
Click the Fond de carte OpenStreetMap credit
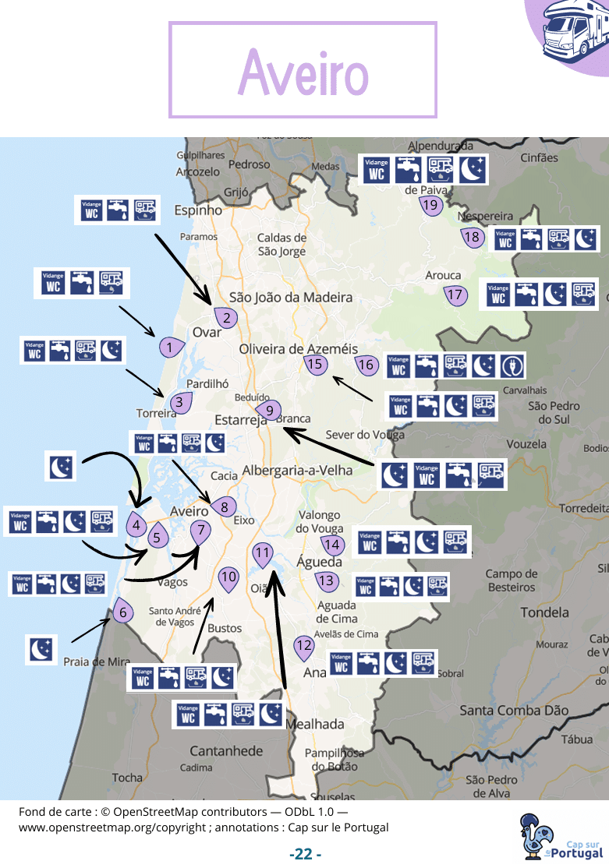point(183,812)
